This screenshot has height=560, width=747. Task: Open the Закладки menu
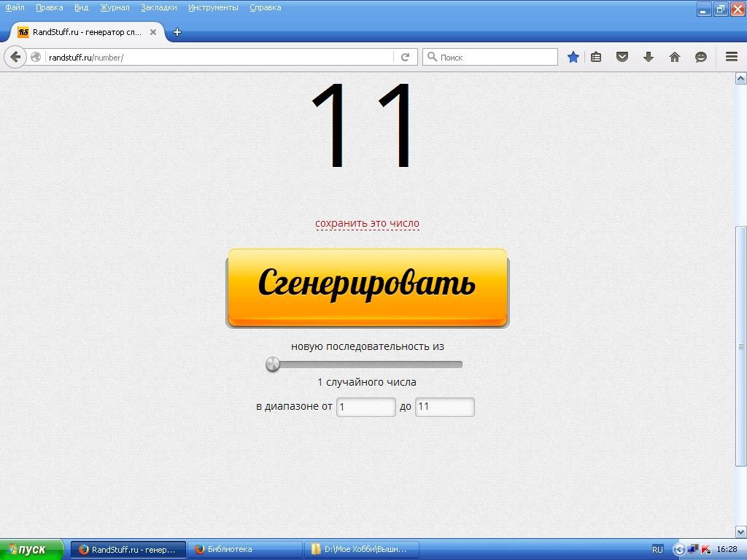coord(158,7)
